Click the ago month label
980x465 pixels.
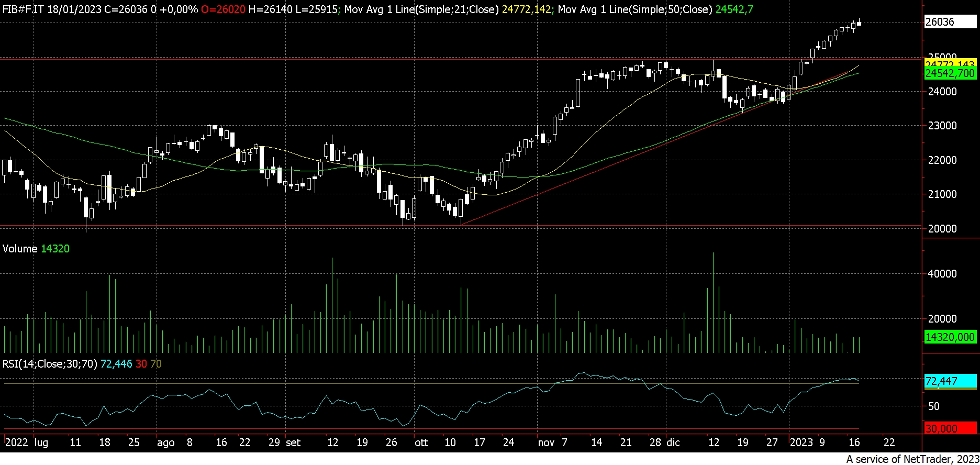[166, 443]
